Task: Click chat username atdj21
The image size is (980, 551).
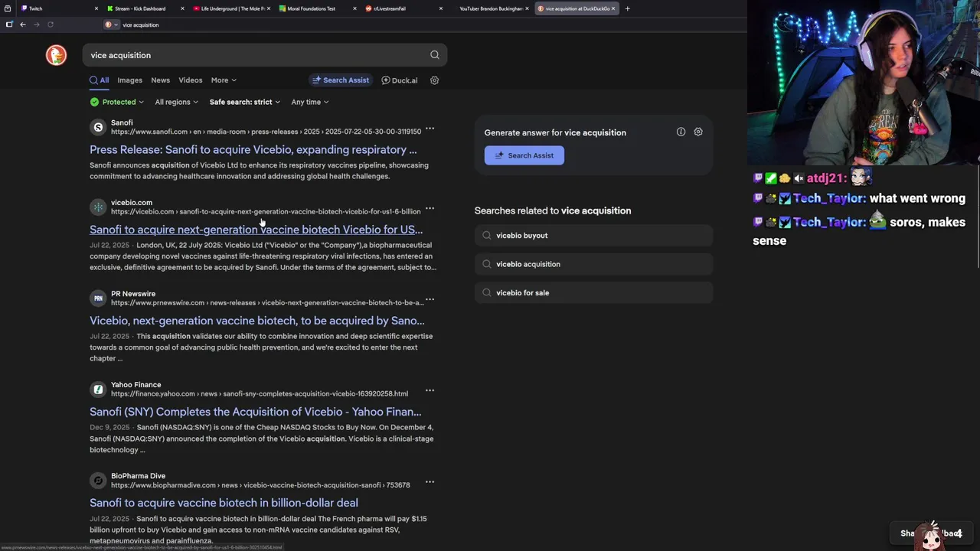Action: click(x=827, y=178)
